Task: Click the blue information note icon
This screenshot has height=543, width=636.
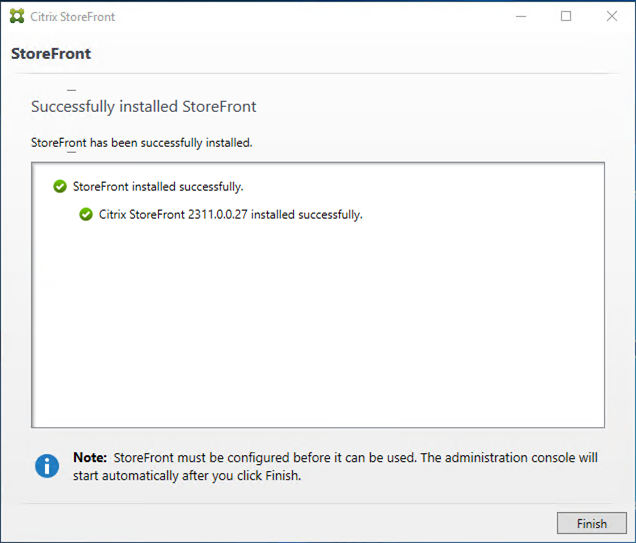Action: pos(47,466)
